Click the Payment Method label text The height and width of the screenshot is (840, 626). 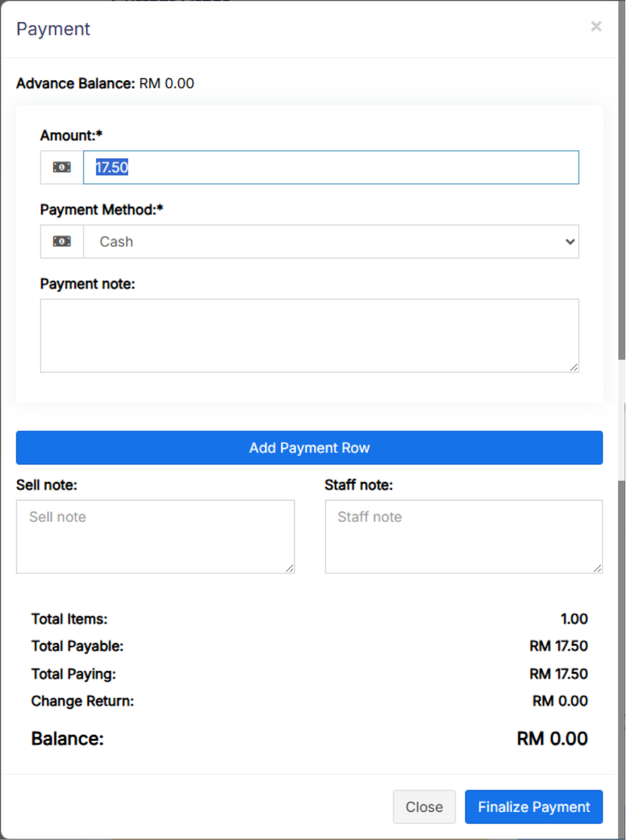pos(102,209)
